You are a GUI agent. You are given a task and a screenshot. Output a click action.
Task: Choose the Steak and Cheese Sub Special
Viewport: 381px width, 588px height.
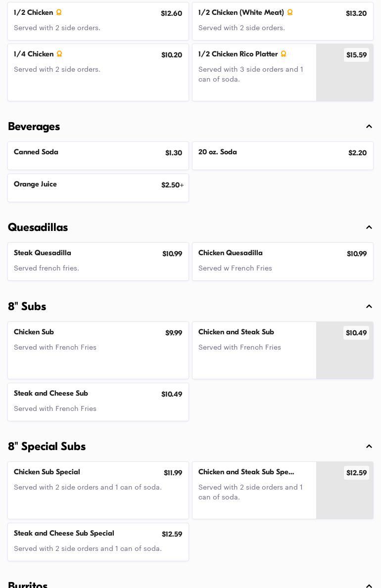coord(98,542)
